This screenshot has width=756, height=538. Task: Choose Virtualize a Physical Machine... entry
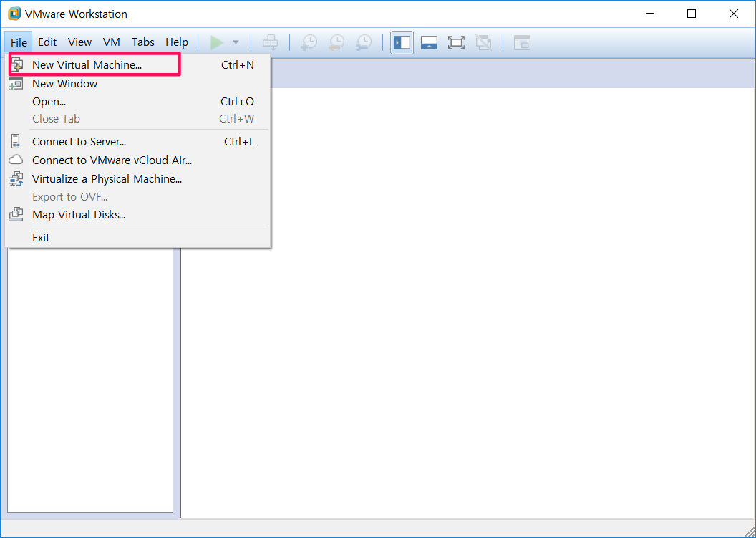click(x=138, y=178)
